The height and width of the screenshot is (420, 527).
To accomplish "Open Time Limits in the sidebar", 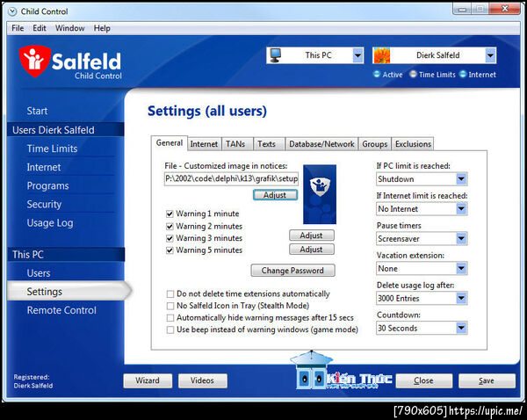I will 52,148.
